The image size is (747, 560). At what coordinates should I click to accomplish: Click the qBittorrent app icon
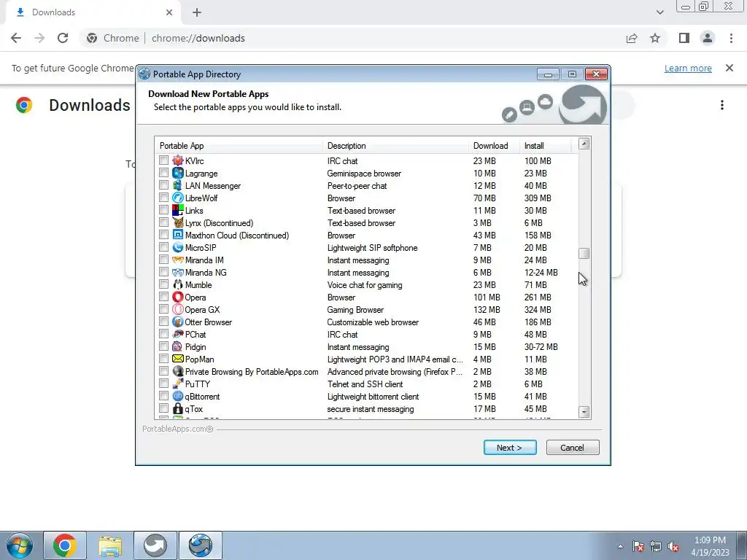(x=178, y=396)
